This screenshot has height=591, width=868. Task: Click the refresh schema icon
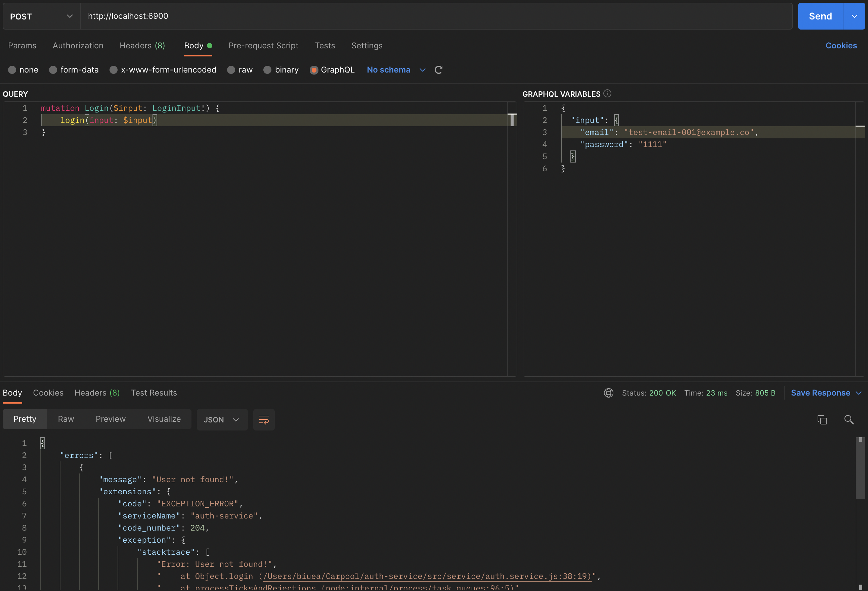pyautogui.click(x=438, y=70)
